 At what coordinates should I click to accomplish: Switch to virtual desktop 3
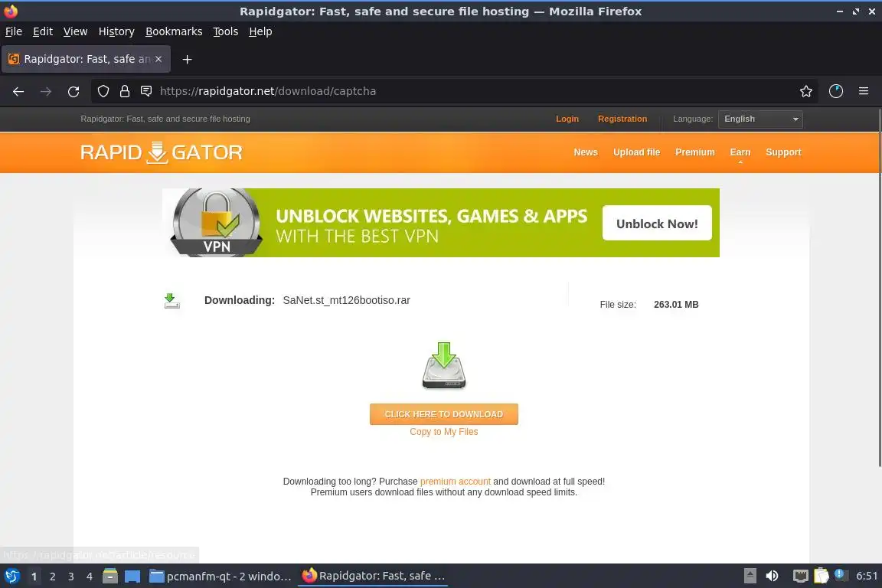(x=71, y=577)
